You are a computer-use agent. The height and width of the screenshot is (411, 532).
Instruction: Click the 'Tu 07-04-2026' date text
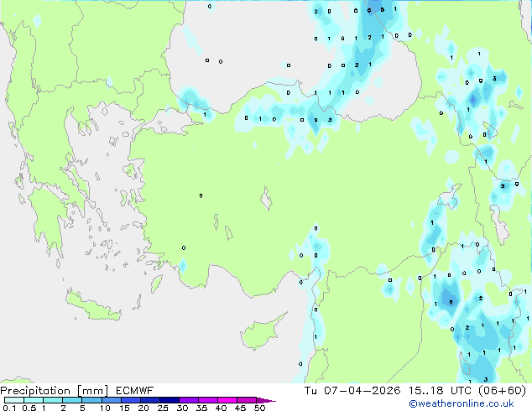click(352, 391)
